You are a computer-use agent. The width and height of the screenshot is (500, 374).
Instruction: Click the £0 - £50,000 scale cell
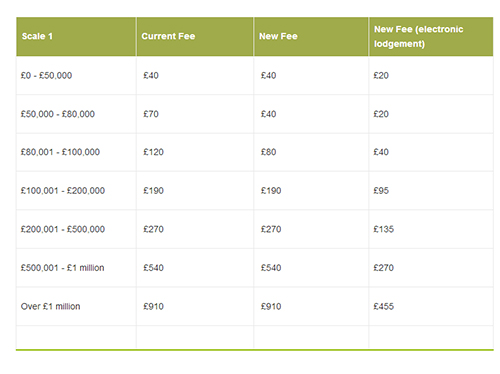46,75
